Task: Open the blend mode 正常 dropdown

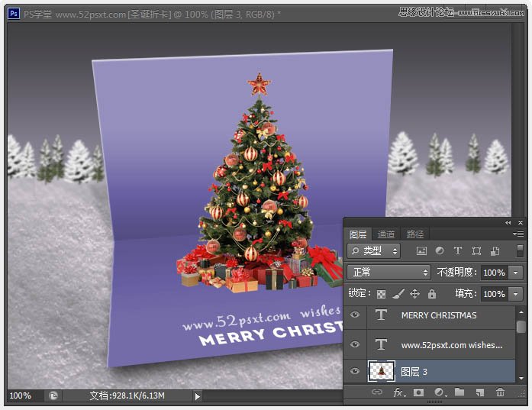Action: pyautogui.click(x=389, y=273)
